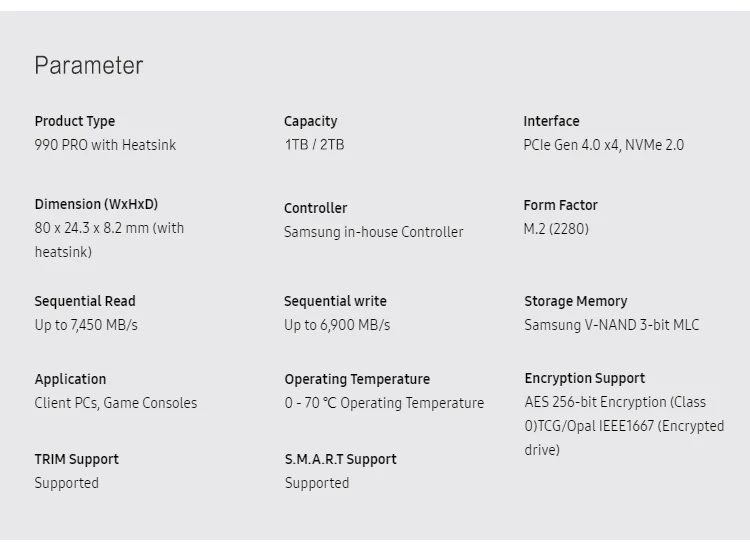Select Samsung in-house Controller text

point(374,232)
